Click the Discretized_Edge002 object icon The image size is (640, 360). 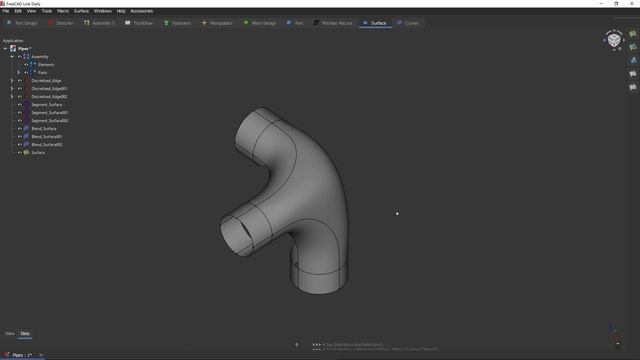(27, 97)
